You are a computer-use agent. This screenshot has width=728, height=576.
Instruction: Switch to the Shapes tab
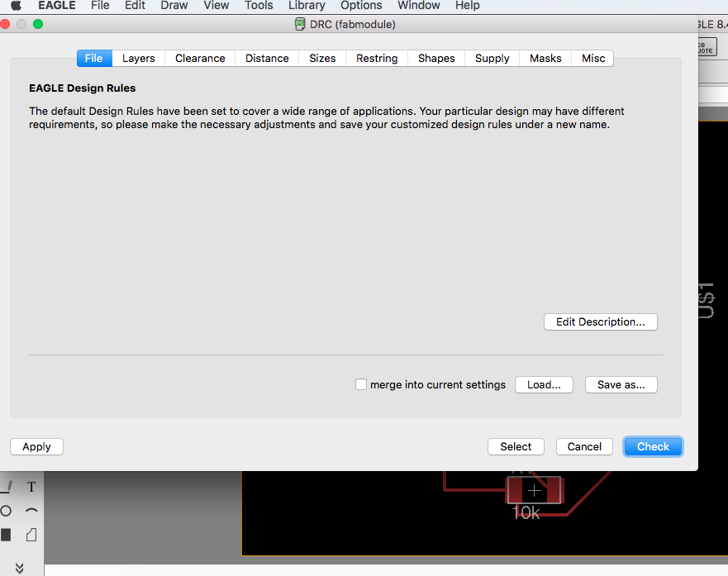point(436,59)
